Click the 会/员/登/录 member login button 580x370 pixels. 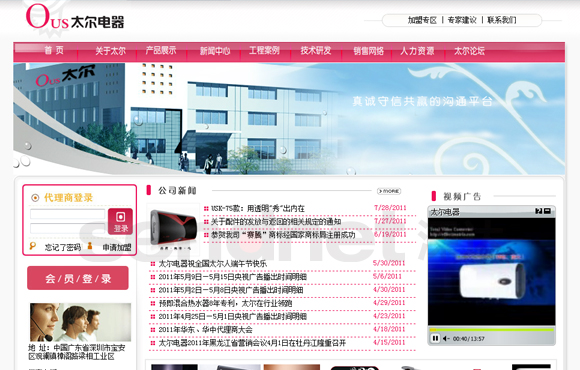tap(78, 278)
